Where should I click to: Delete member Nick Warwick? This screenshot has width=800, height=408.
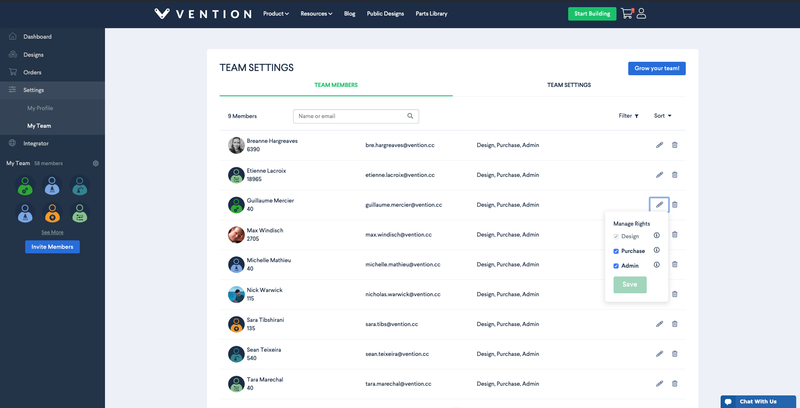click(674, 294)
